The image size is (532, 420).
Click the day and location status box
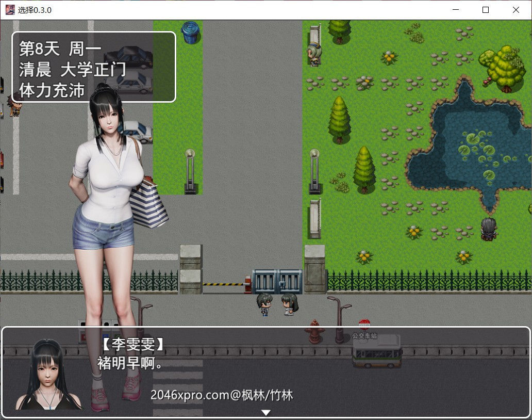[94, 67]
